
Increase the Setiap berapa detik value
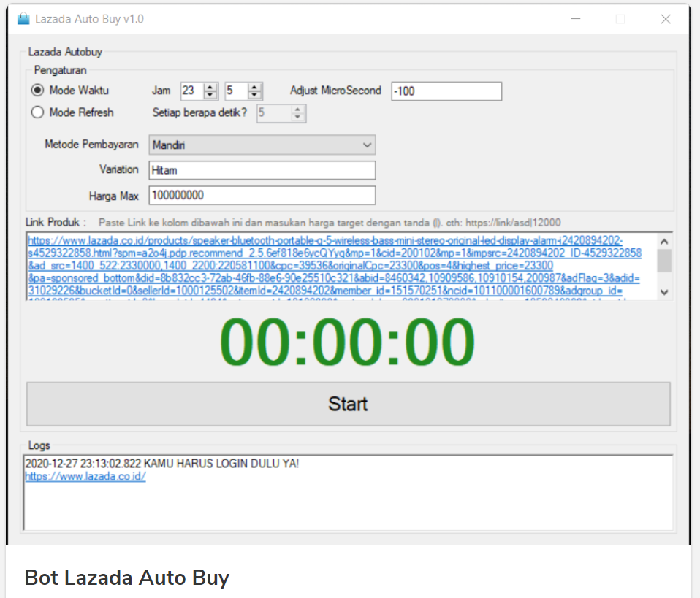pyautogui.click(x=297, y=110)
